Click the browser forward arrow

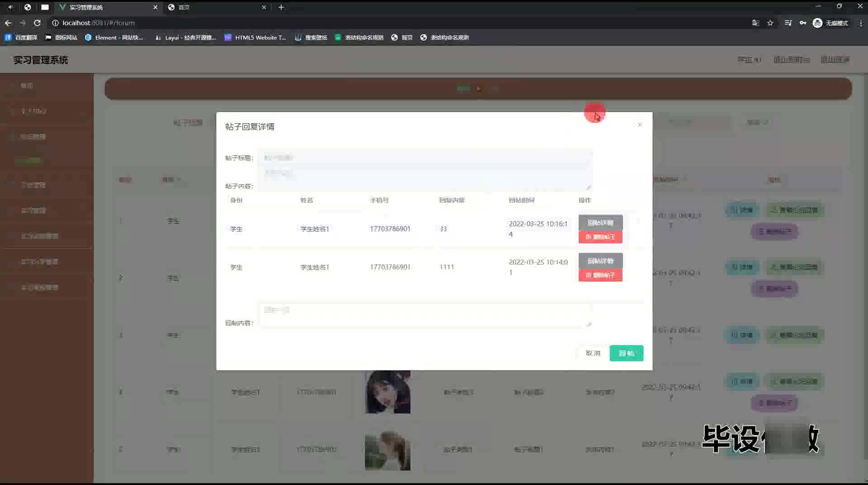point(23,23)
